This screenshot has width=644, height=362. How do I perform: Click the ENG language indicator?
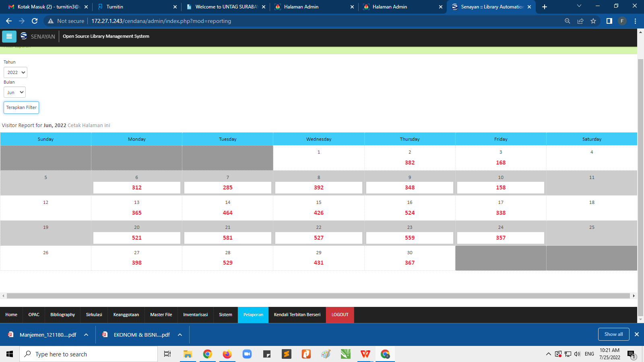[589, 354]
